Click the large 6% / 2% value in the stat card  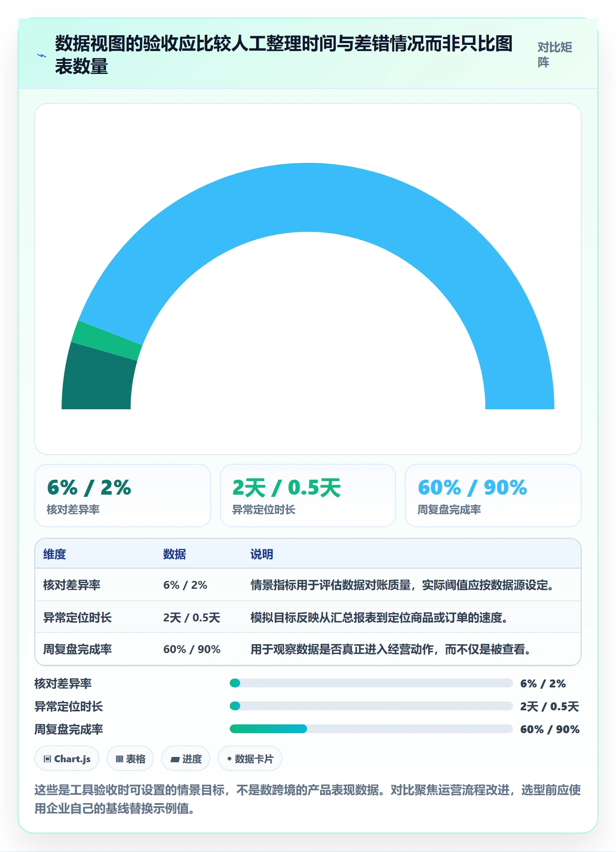[89, 487]
